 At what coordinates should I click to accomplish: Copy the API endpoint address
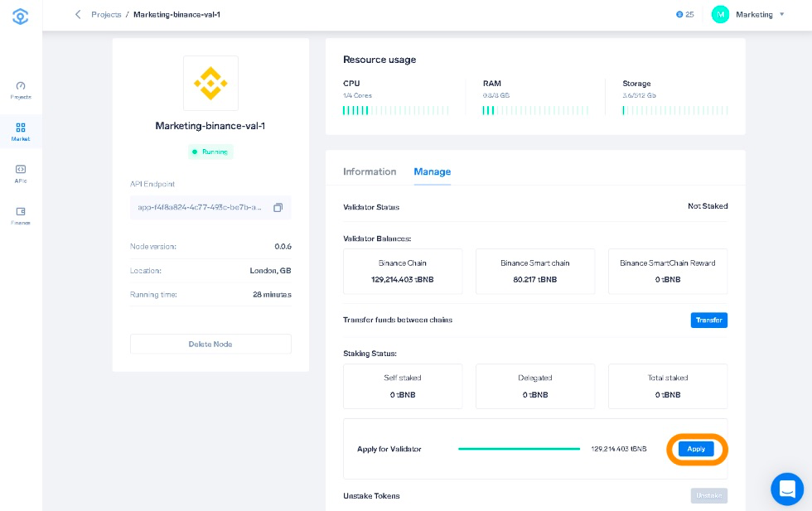coord(278,208)
